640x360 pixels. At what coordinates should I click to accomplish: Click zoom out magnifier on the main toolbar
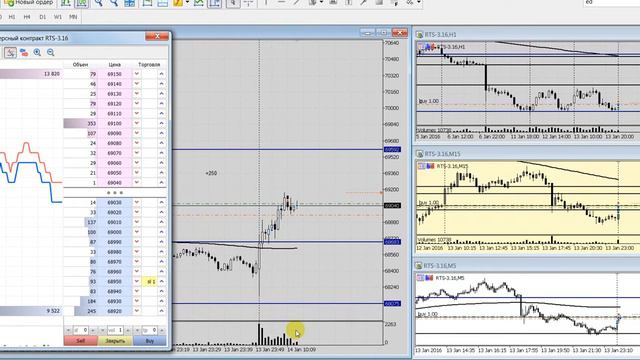click(114, 3)
